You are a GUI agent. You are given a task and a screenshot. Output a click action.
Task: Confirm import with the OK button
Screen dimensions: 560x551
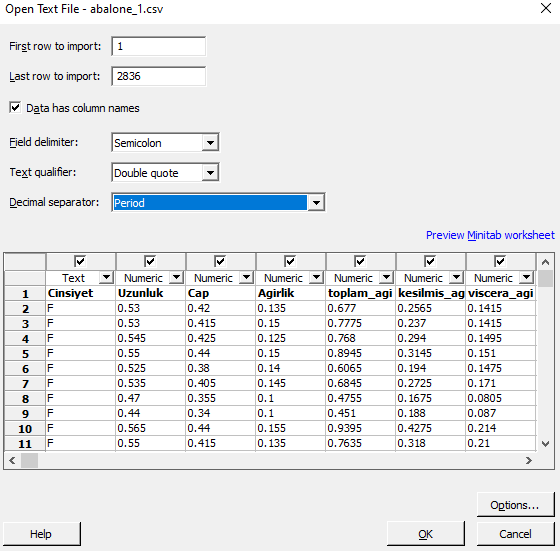pyautogui.click(x=425, y=534)
